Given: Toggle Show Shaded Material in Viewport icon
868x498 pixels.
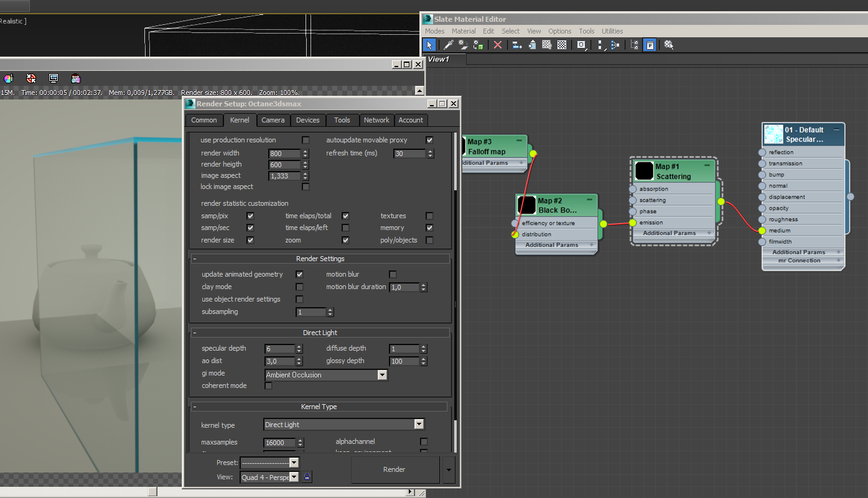Looking at the screenshot, I should click(547, 45).
